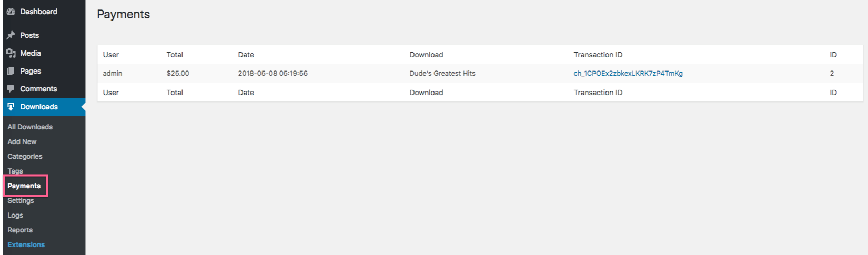
Task: Click the Date column header
Action: pos(246,55)
